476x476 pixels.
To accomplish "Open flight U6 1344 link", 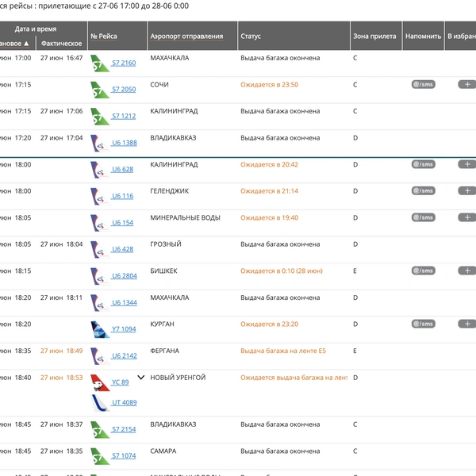I will click(125, 302).
